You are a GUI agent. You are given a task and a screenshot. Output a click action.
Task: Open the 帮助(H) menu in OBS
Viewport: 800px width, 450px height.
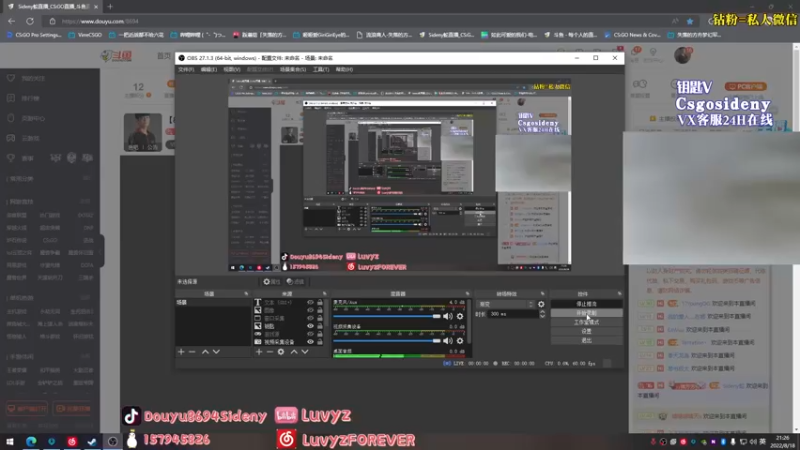click(344, 69)
